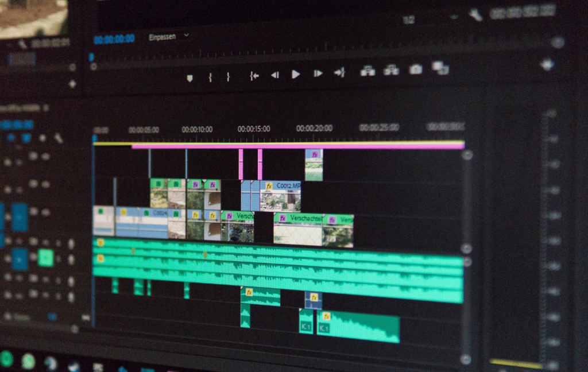The width and height of the screenshot is (588, 372).
Task: Click the 00:00:15:00 mark on timeline ruler
Action: click(253, 129)
